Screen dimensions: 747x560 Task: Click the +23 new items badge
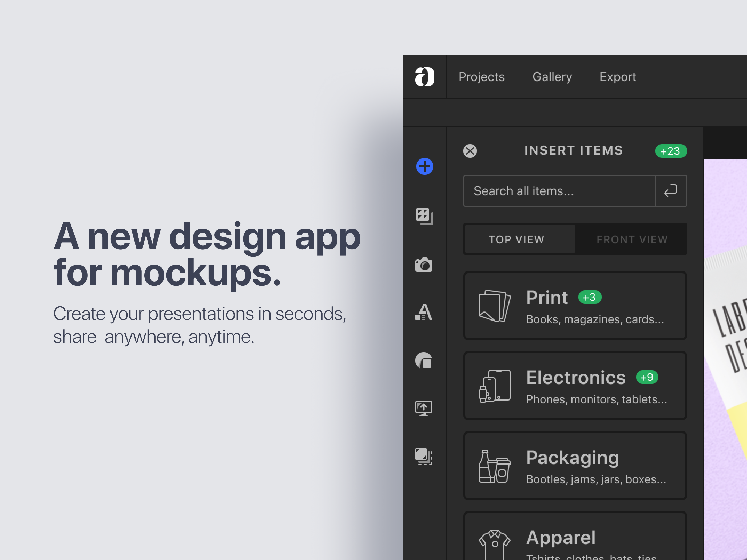pos(671,151)
